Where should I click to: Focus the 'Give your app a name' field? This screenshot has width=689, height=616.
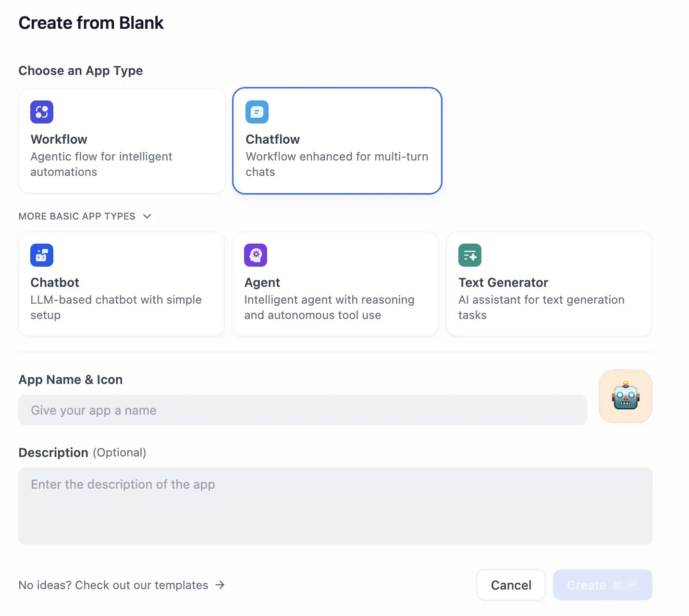tap(303, 410)
